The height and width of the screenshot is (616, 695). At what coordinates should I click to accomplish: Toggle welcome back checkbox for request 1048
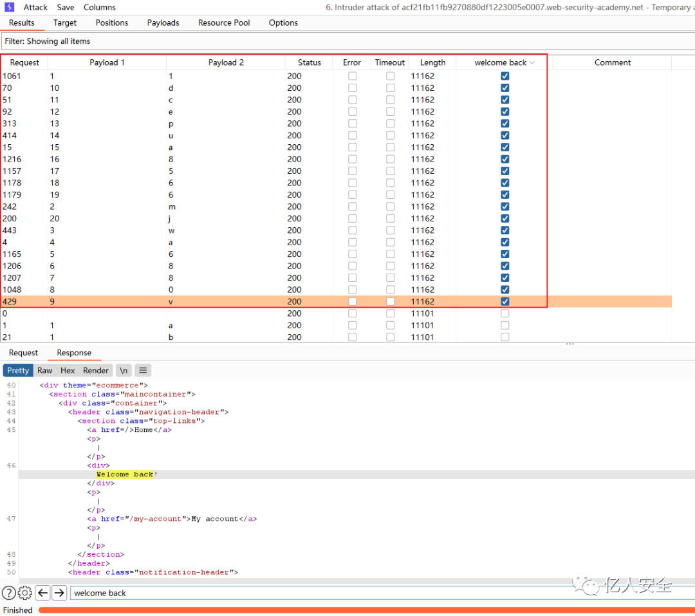505,290
